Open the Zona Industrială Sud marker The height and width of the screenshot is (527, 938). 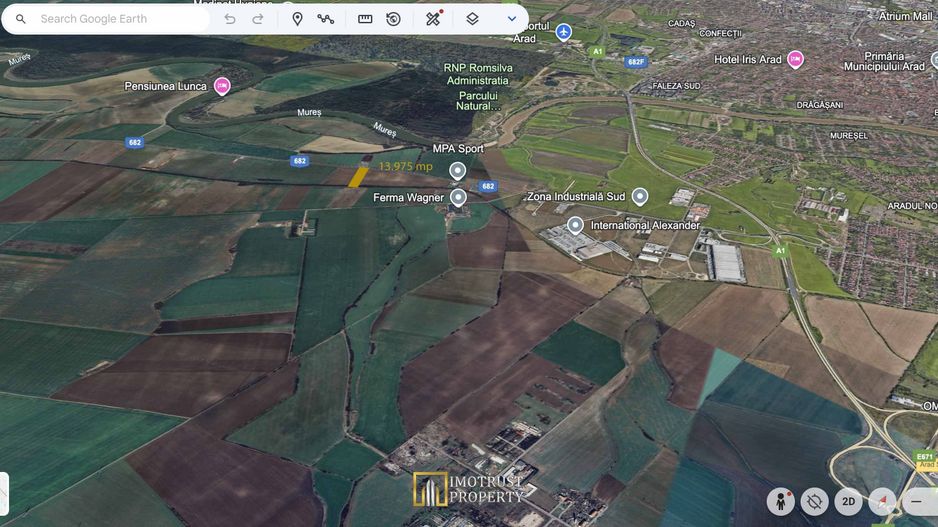(640, 196)
